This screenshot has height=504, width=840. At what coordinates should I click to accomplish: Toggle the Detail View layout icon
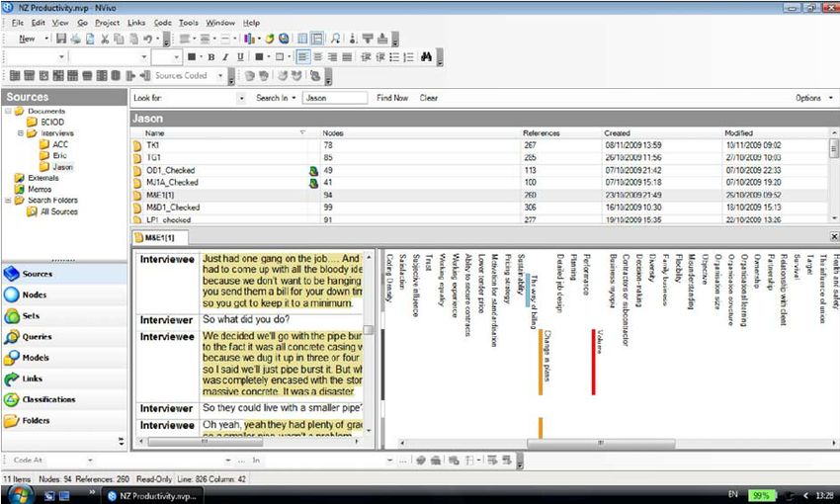[317, 39]
